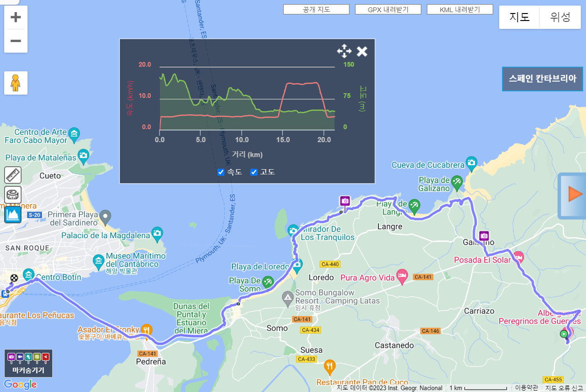Zoom out of the map
Screen dimensions: 586x392
pos(16,41)
